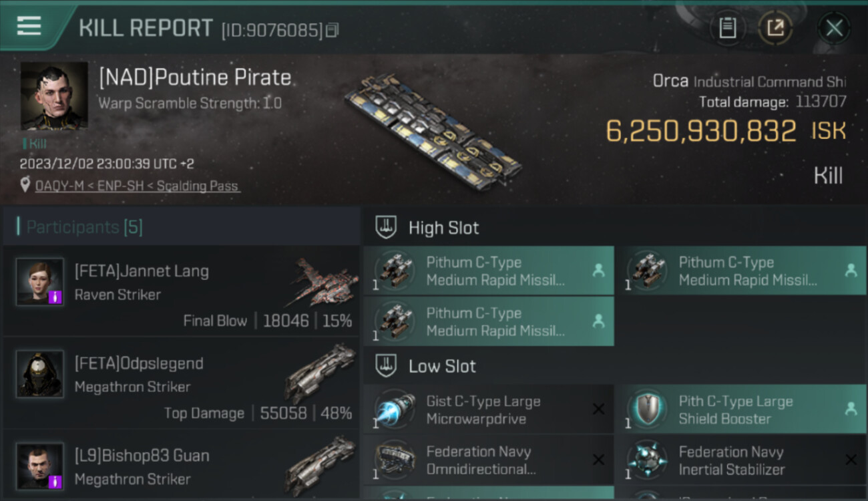Click the clipboard report icon
The image size is (868, 501).
click(727, 28)
